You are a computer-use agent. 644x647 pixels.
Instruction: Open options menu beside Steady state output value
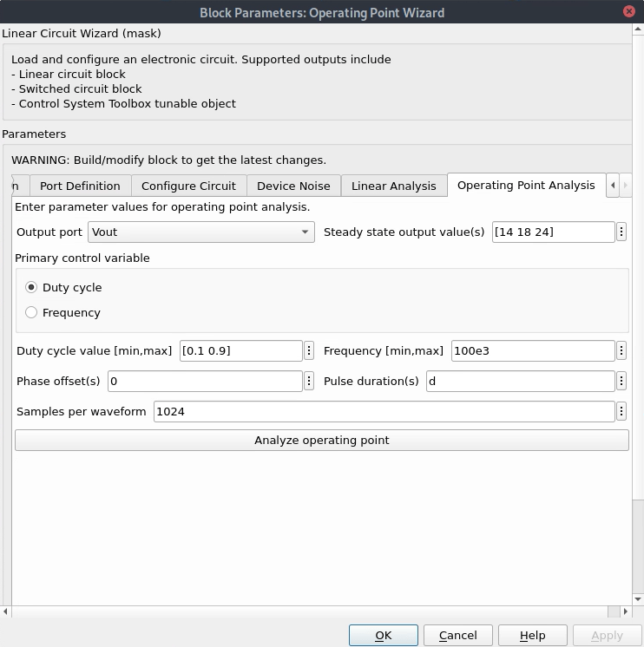coord(621,232)
